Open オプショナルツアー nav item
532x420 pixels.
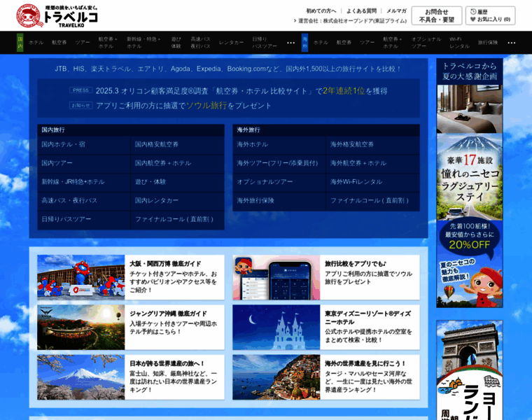[x=426, y=43]
